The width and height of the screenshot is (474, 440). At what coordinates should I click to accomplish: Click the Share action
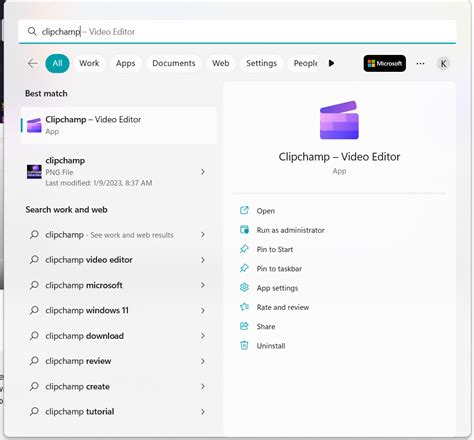tap(266, 327)
